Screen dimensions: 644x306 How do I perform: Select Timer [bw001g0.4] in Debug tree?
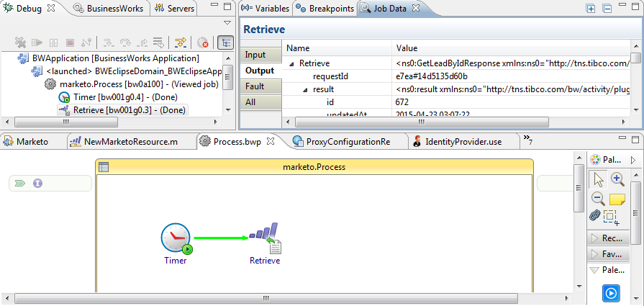pos(118,97)
